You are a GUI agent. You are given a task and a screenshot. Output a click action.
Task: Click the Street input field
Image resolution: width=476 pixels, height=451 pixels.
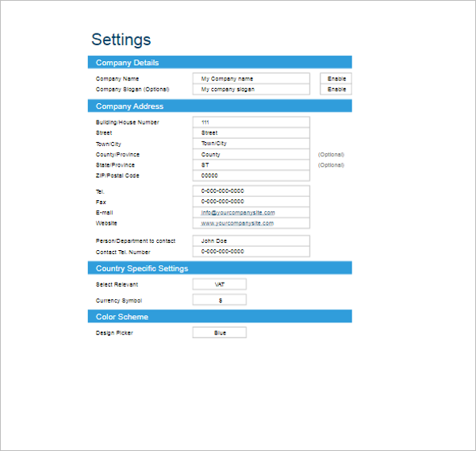pos(251,133)
